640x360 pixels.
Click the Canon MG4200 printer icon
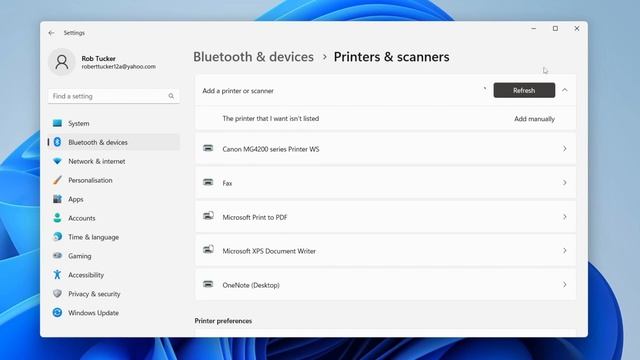click(208, 148)
